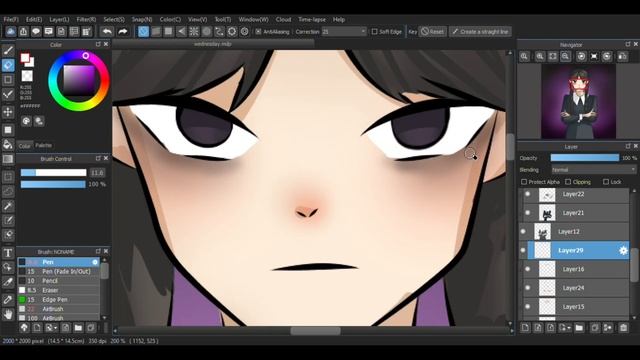This screenshot has width=640, height=360.
Task: Click the transparent color swatch
Action: pyautogui.click(x=27, y=76)
